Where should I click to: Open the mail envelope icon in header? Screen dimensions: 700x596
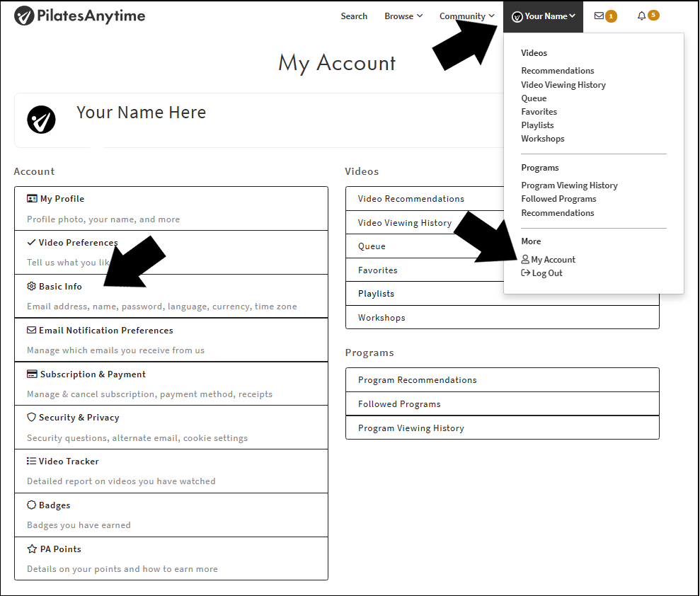[x=599, y=16]
